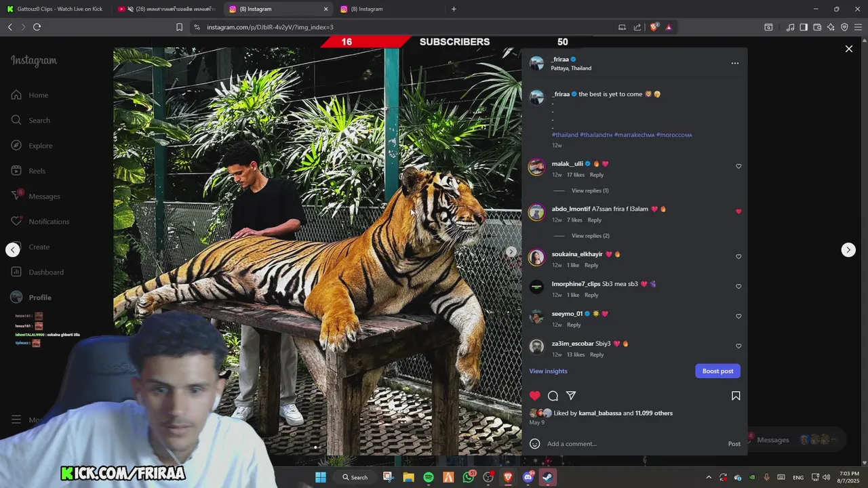Open the #marrakech hashtag
The image size is (868, 488).
634,135
